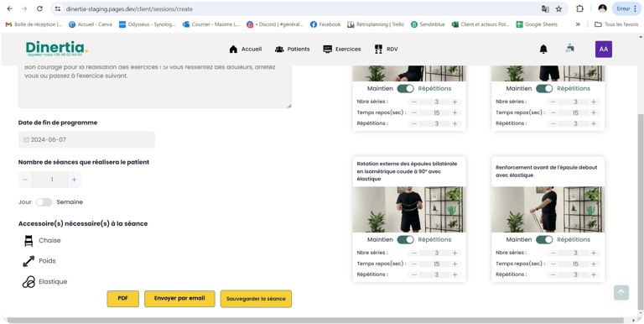Click the Renforcement avant exercise image
This screenshot has width=644, height=324.
[548, 210]
